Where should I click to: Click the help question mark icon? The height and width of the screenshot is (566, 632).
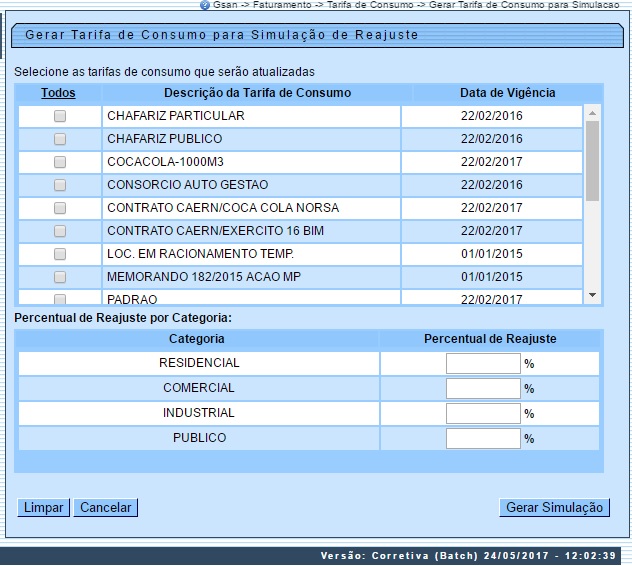coord(205,5)
